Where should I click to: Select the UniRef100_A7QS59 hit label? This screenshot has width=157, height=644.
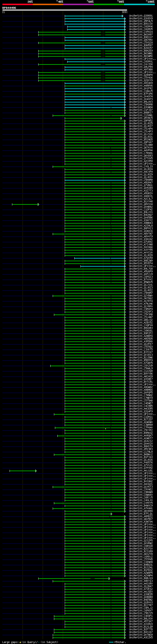141,258
